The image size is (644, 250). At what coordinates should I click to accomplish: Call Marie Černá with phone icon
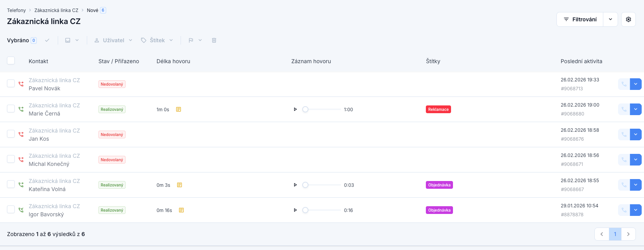(x=624, y=109)
